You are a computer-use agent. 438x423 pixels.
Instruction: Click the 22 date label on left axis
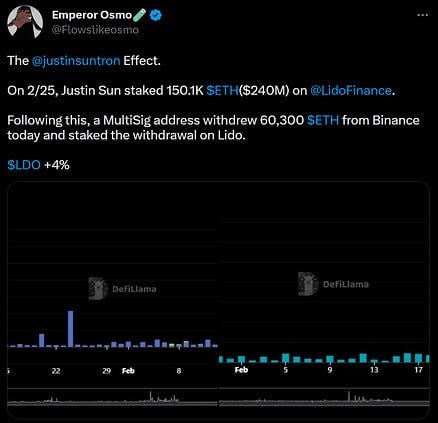[x=56, y=371]
